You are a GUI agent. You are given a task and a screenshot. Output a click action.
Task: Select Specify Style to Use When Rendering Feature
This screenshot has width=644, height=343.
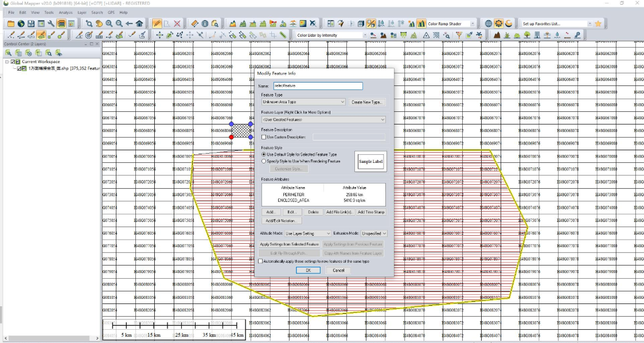(x=264, y=161)
